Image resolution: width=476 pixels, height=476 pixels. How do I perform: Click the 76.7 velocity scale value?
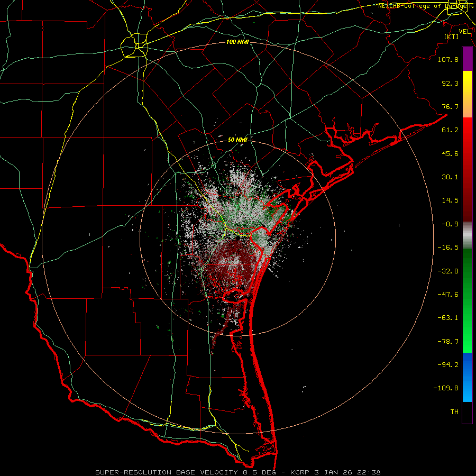(x=450, y=106)
